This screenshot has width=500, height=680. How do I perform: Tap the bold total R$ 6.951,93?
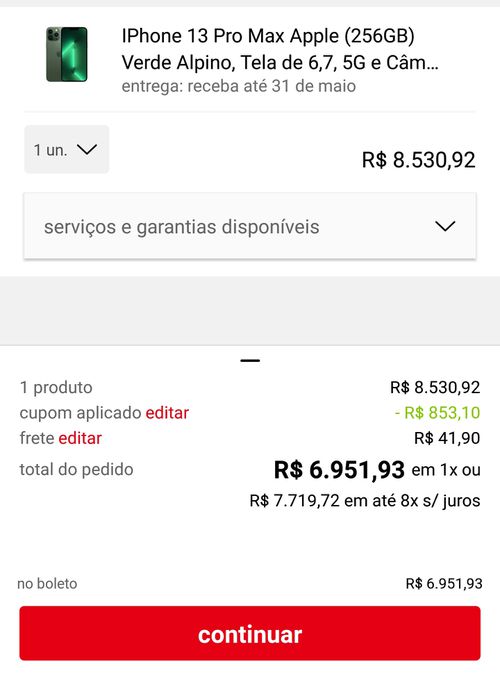[x=339, y=470]
